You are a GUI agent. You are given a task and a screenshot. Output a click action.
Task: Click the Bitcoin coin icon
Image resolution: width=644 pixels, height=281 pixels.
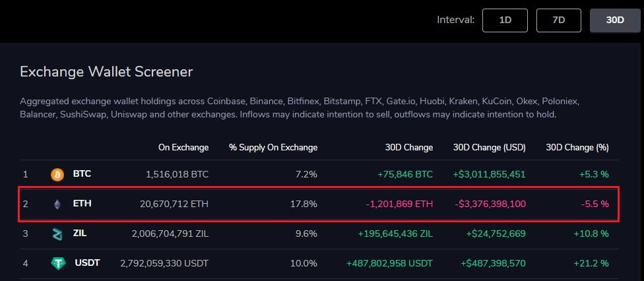click(58, 175)
